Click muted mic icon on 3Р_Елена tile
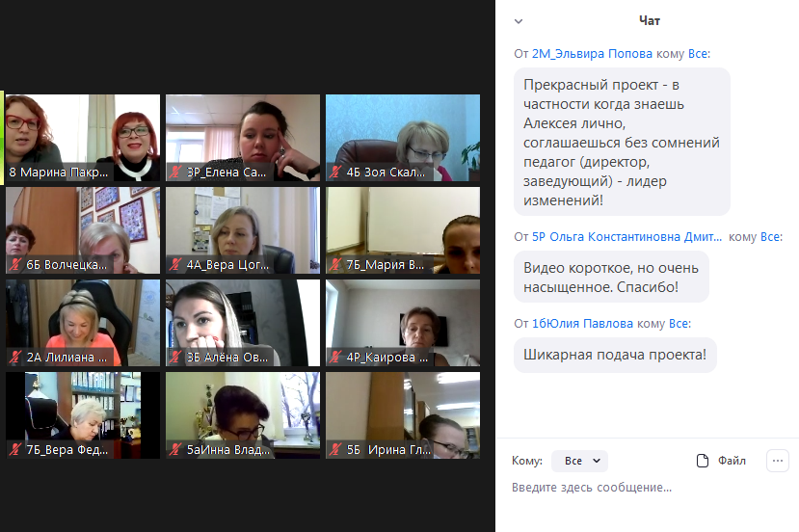 click(175, 172)
